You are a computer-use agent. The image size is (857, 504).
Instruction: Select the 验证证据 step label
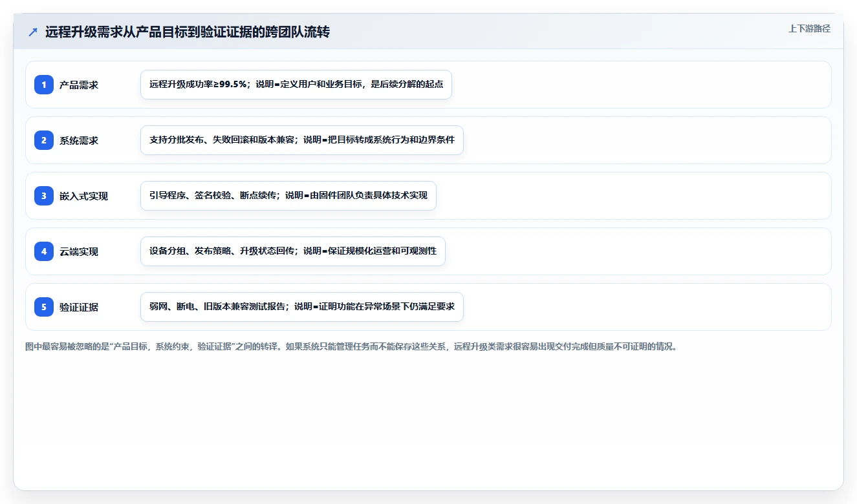tap(79, 307)
